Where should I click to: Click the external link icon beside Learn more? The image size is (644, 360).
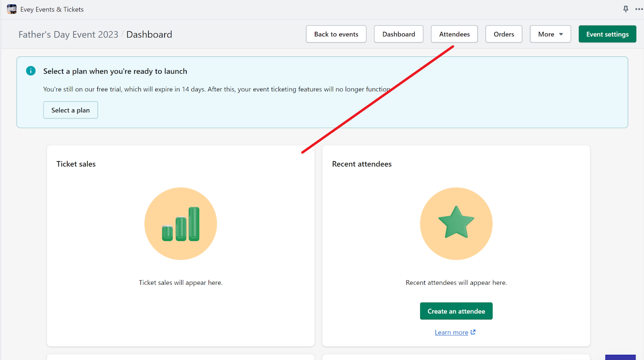pos(473,332)
